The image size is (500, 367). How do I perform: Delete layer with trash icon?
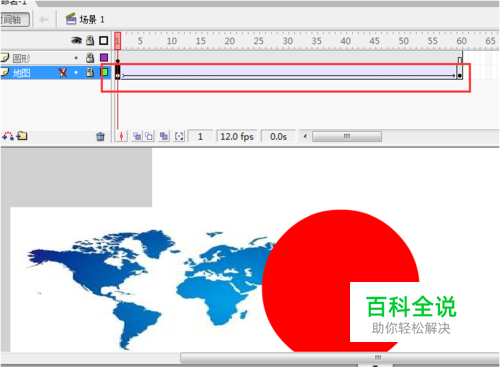click(x=100, y=136)
